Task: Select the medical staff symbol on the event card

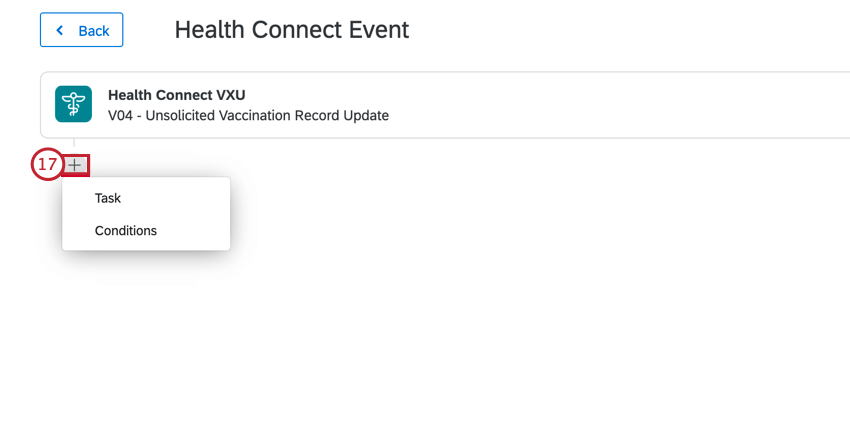Action: coord(73,104)
